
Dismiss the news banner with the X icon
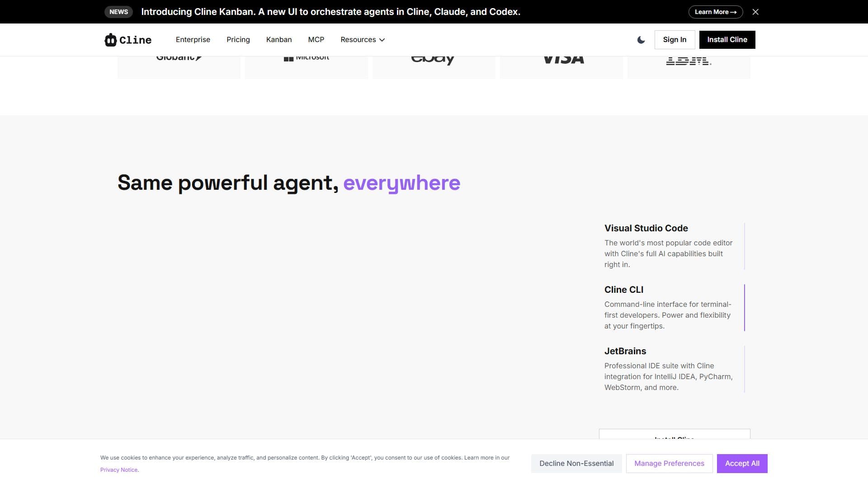(x=755, y=12)
